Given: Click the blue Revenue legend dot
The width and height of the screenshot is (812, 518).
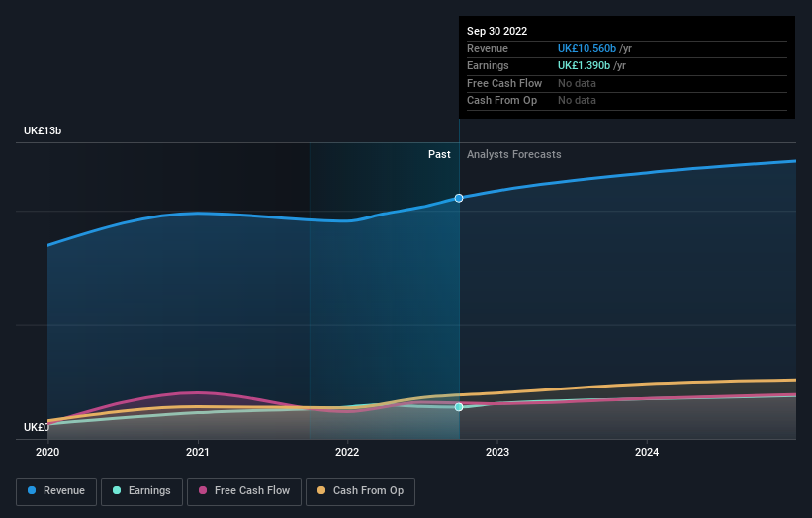Looking at the screenshot, I should coord(32,490).
